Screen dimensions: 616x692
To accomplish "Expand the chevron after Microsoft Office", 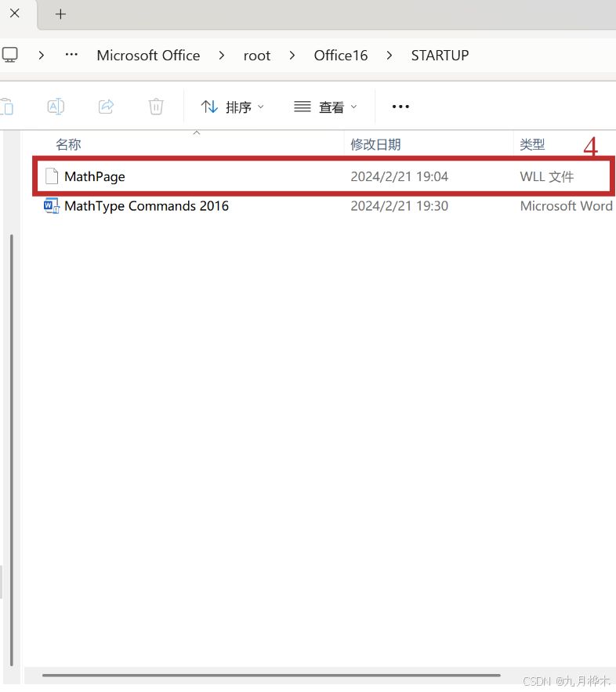I will coord(222,55).
